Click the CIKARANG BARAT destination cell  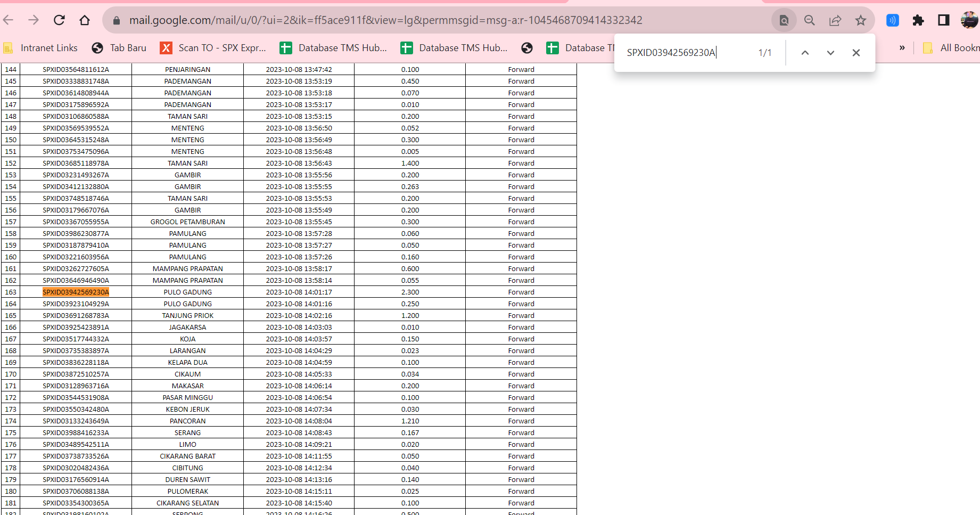pos(188,456)
